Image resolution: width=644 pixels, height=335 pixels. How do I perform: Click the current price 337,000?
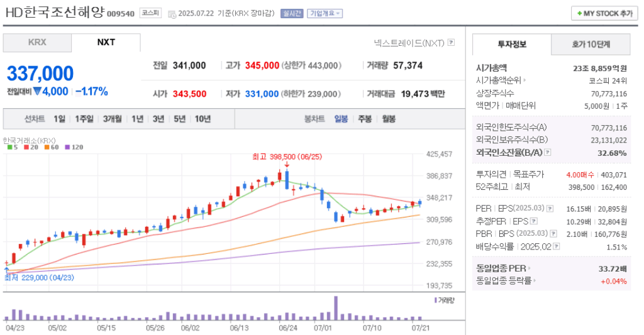point(40,74)
